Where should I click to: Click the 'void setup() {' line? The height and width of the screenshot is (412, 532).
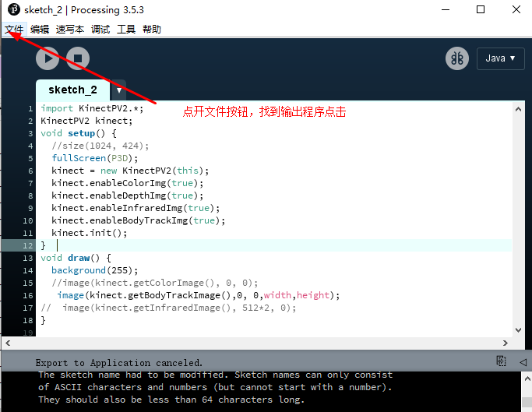[x=79, y=133]
